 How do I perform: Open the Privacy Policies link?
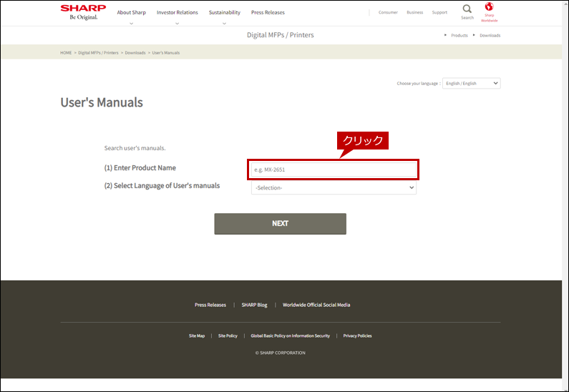pyautogui.click(x=357, y=335)
